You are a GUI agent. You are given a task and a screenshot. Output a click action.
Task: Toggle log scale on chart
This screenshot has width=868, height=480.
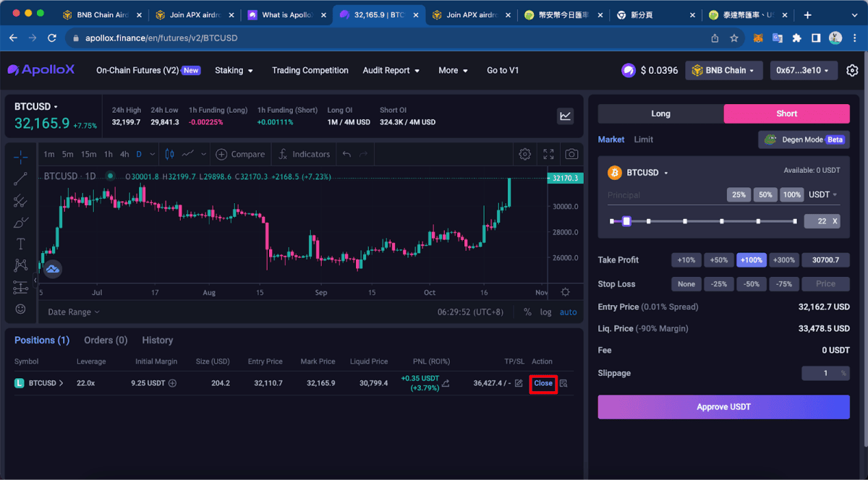545,312
